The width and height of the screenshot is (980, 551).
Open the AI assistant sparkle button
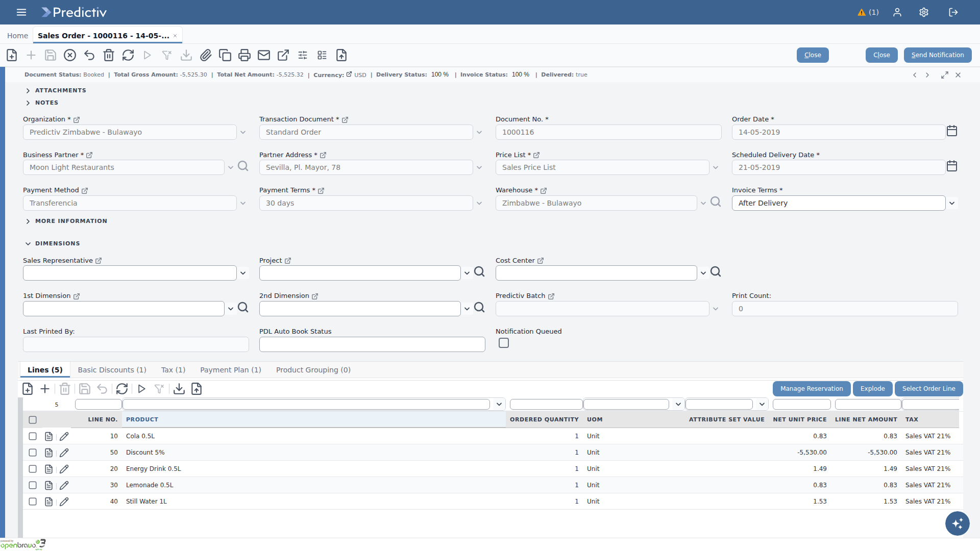[958, 523]
